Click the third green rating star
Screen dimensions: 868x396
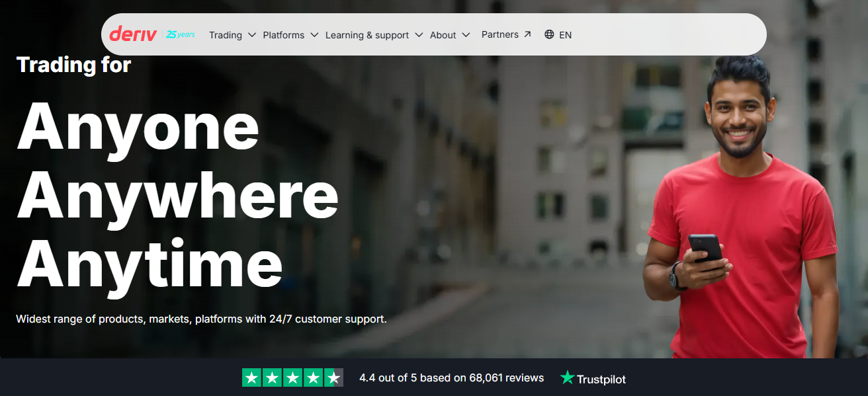(292, 378)
